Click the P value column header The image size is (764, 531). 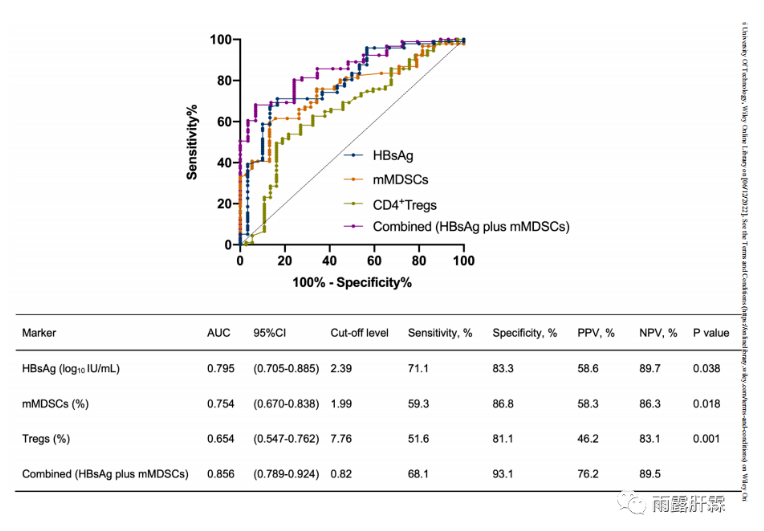tap(712, 333)
